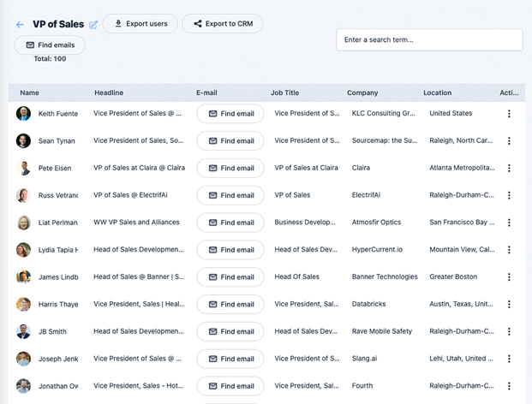532x404 pixels.
Task: Click the edit pencil icon next to title
Action: pyautogui.click(x=93, y=25)
